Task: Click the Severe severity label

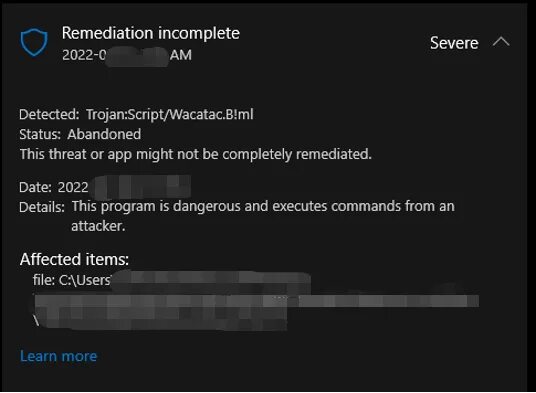Action: (x=454, y=43)
